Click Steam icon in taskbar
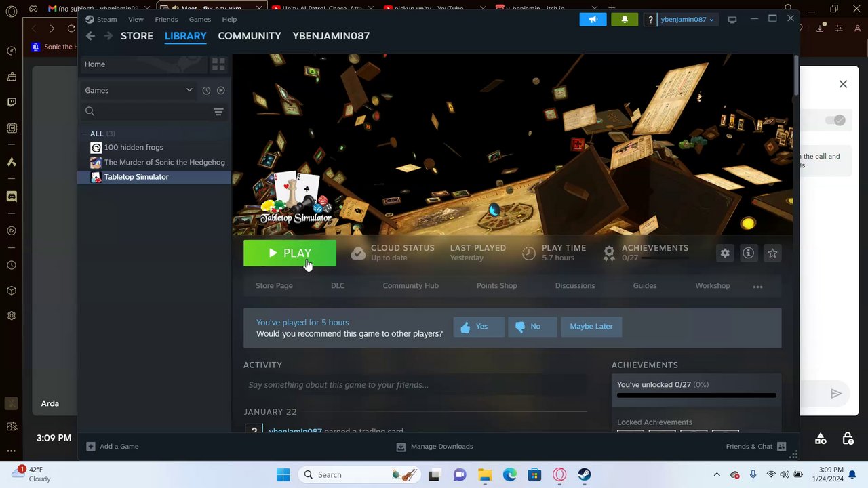Image resolution: width=868 pixels, height=488 pixels. click(585, 474)
